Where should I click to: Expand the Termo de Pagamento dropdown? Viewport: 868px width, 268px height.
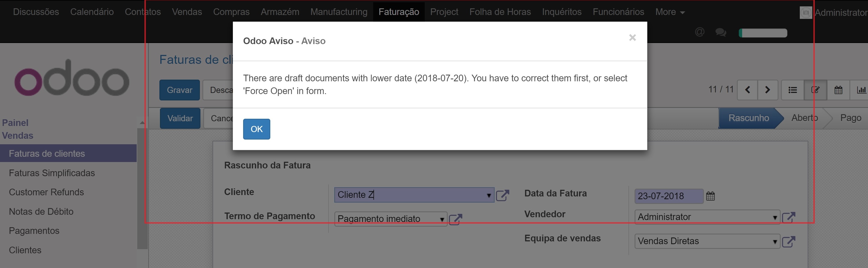(441, 219)
